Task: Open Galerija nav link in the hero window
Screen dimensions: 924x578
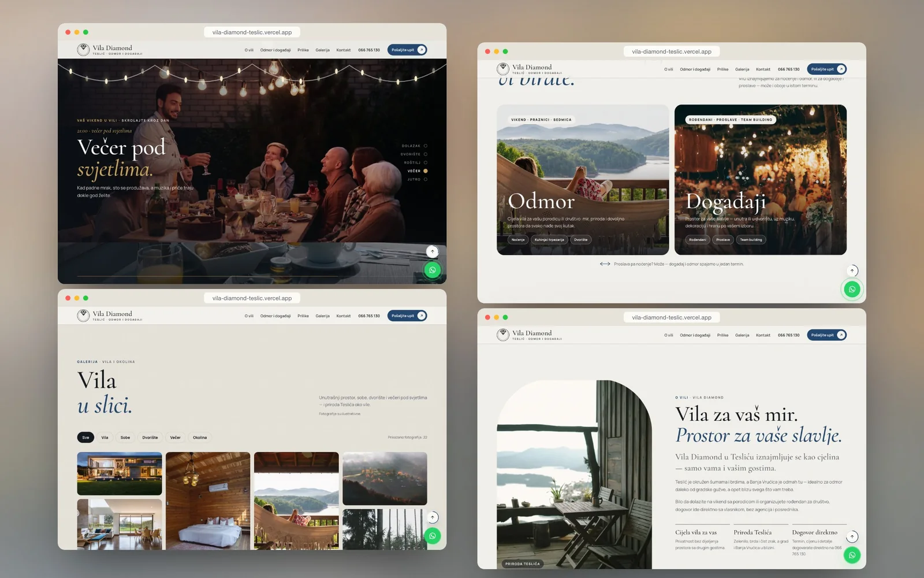Action: [322, 50]
